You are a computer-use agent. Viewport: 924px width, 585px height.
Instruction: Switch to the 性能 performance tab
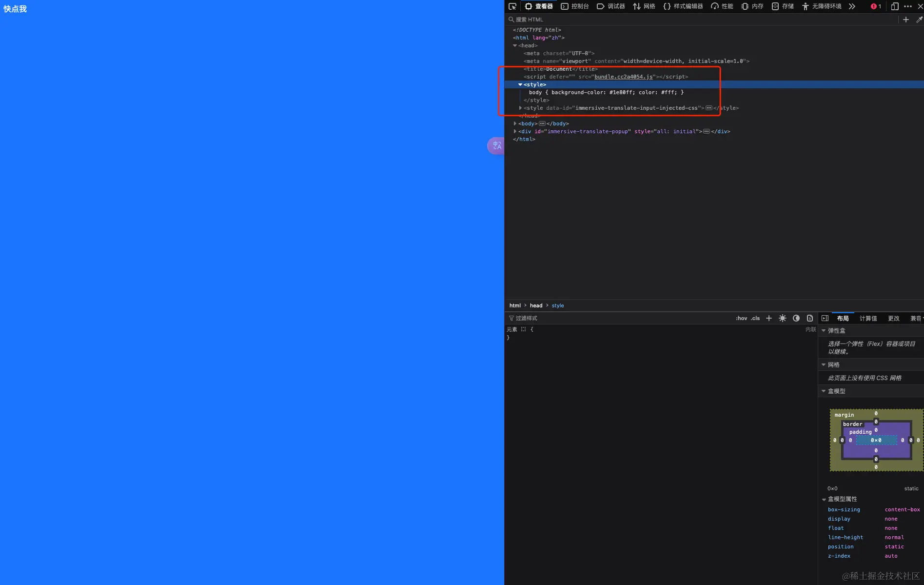722,6
